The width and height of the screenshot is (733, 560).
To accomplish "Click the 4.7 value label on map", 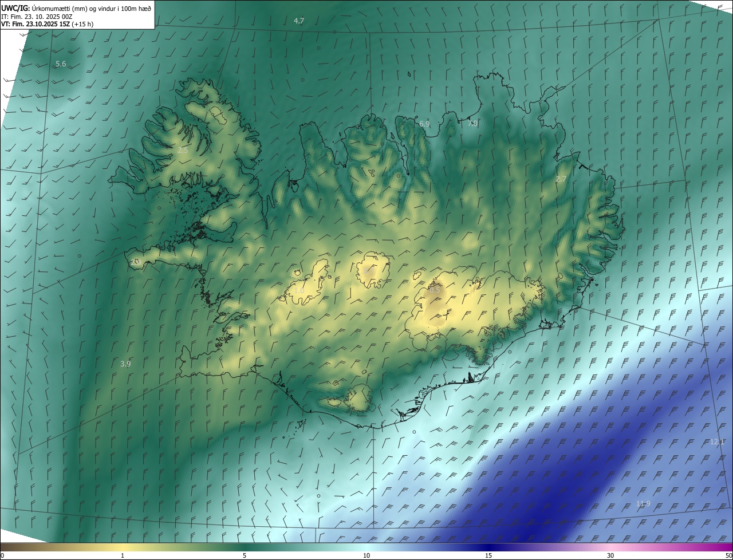I will [299, 21].
